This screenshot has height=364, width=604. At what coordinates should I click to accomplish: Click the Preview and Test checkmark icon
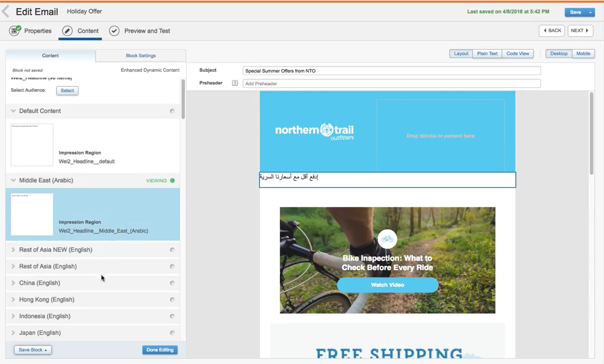(114, 31)
